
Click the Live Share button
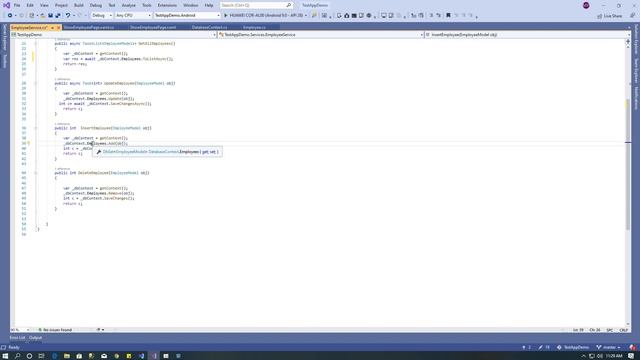pyautogui.click(x=610, y=16)
